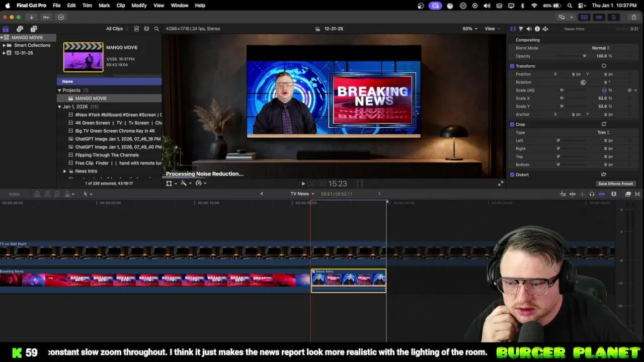Open Blend Mode Normal dropdown
Image resolution: width=644 pixels, height=362 pixels.
[x=600, y=48]
